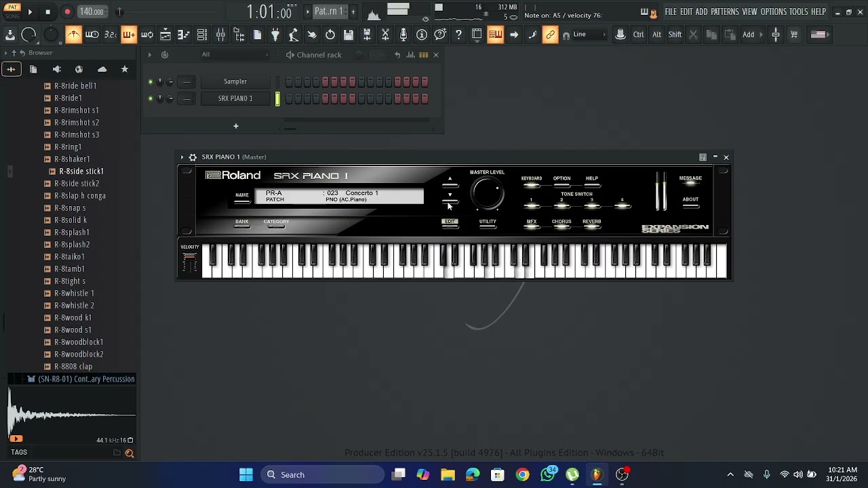
Task: Open the VIEW menu
Action: (749, 12)
